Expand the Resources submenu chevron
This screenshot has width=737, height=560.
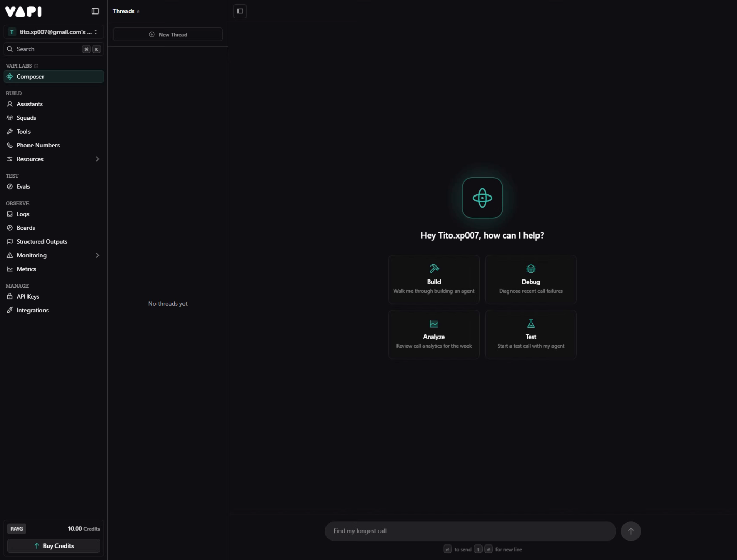97,159
